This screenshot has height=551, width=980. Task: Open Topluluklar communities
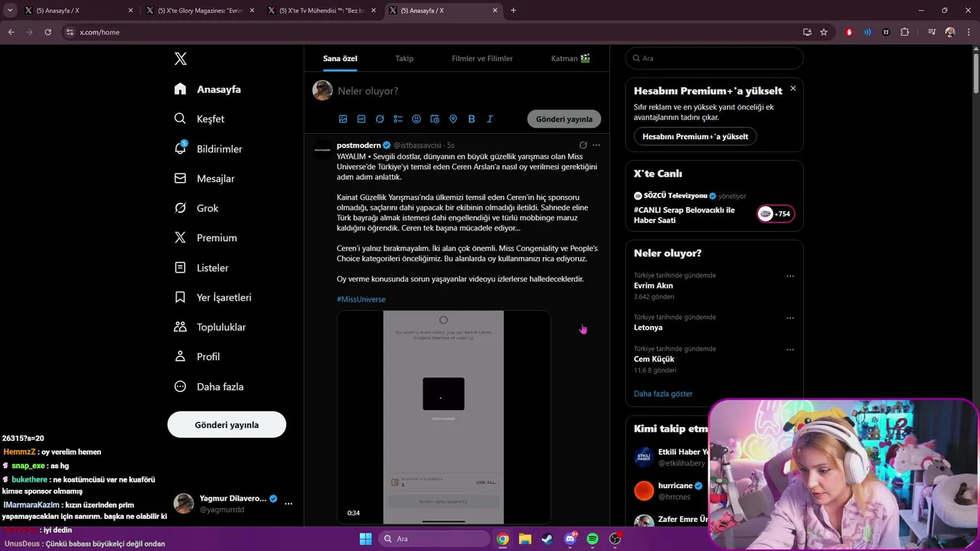pos(210,327)
